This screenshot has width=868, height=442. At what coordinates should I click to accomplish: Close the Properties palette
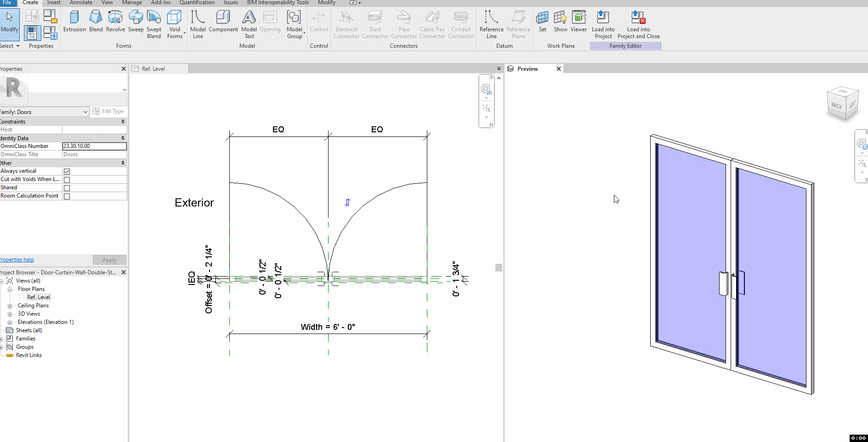(123, 69)
